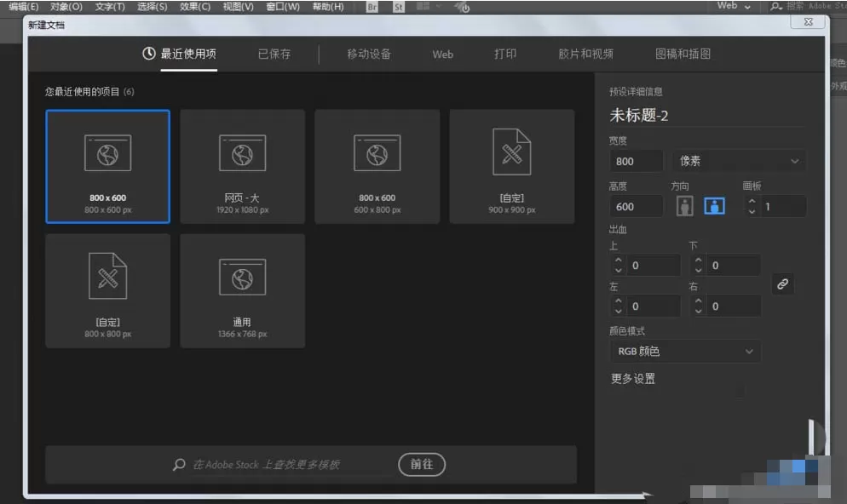
Task: Click the clock icon on recent tab
Action: point(148,54)
